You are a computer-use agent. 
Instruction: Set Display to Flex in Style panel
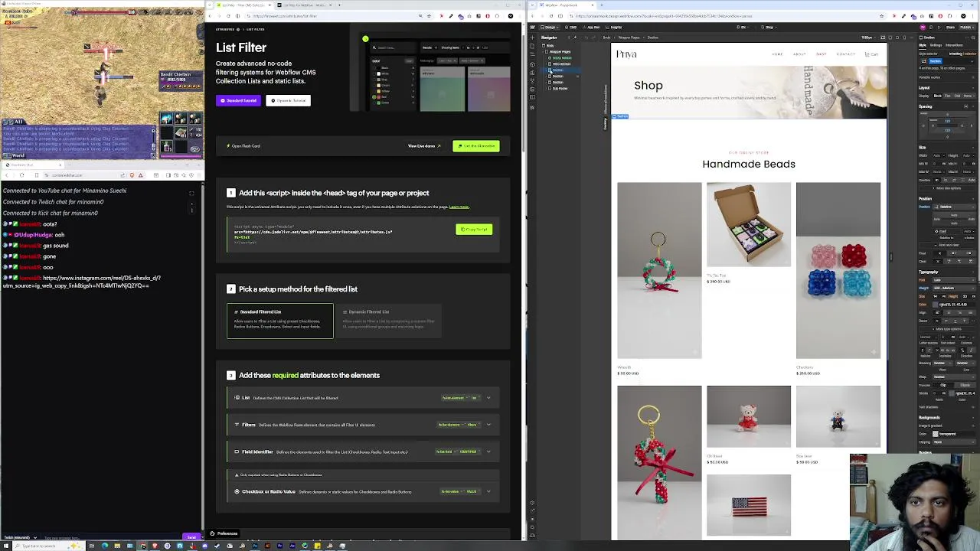tap(947, 96)
